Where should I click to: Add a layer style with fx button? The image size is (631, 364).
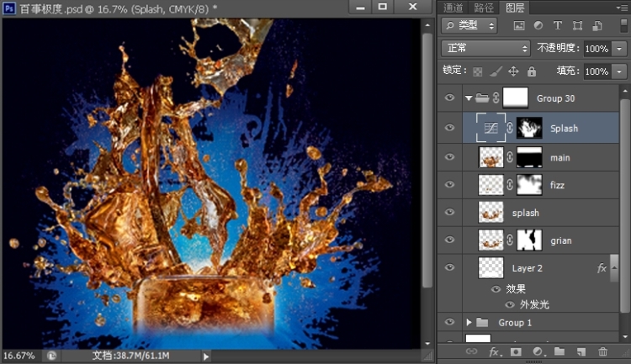coord(496,352)
